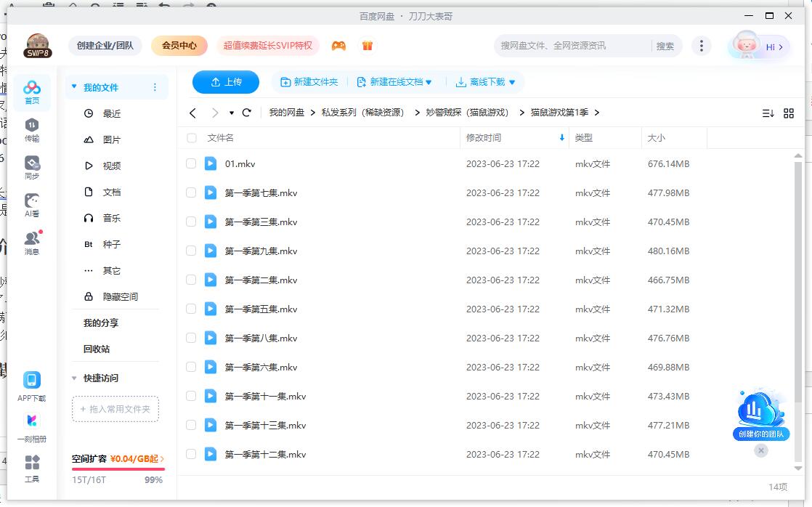
Task: Open the three-dot menu near avatar
Action: click(702, 45)
